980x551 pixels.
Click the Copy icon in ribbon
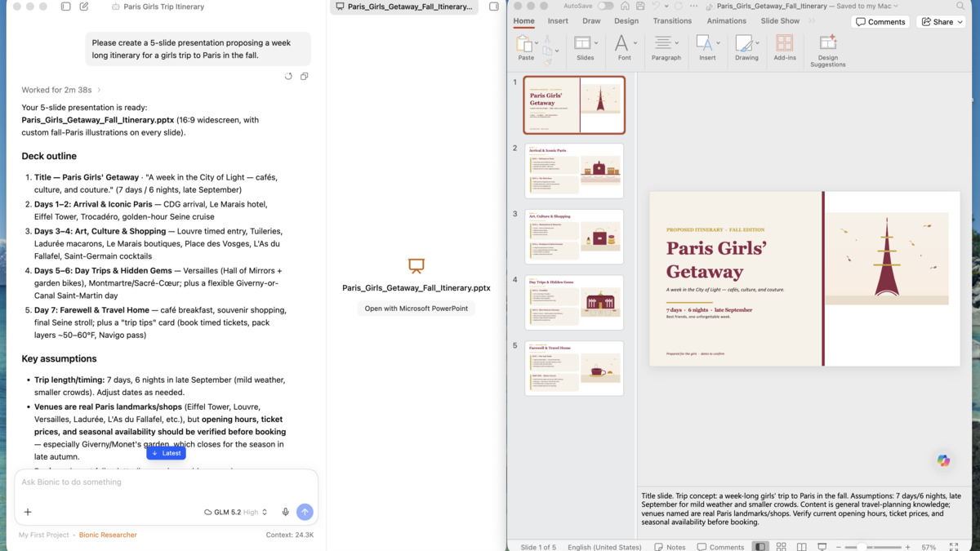click(x=547, y=51)
